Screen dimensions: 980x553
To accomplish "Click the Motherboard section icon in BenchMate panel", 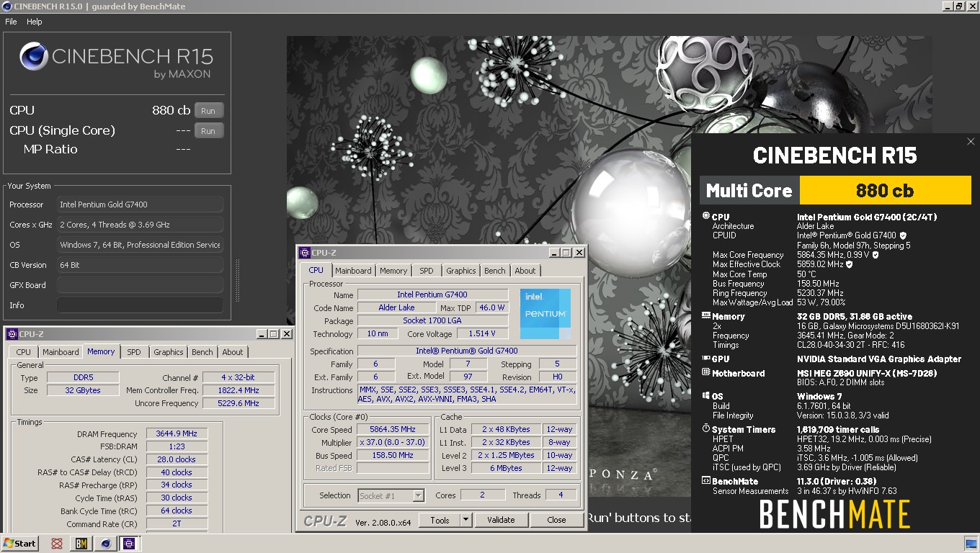I will pyautogui.click(x=705, y=373).
